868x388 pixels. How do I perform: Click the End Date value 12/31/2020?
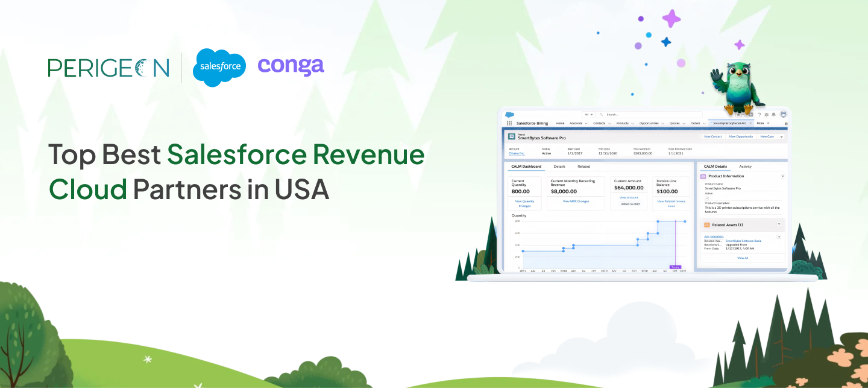pyautogui.click(x=608, y=153)
